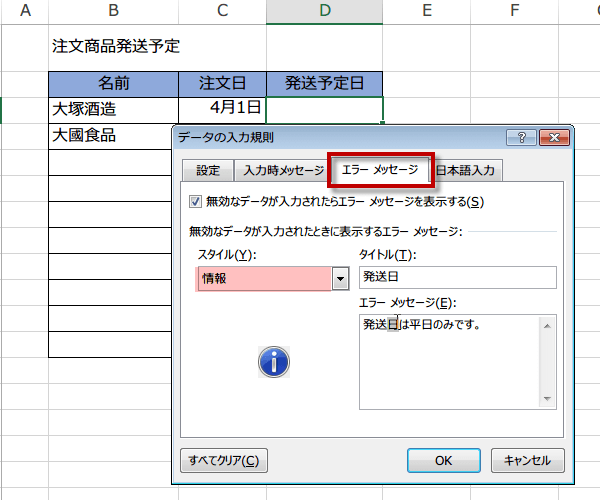Click the empty 発送予定日 cell beside 4月1日
600x500 pixels.
pyautogui.click(x=324, y=110)
